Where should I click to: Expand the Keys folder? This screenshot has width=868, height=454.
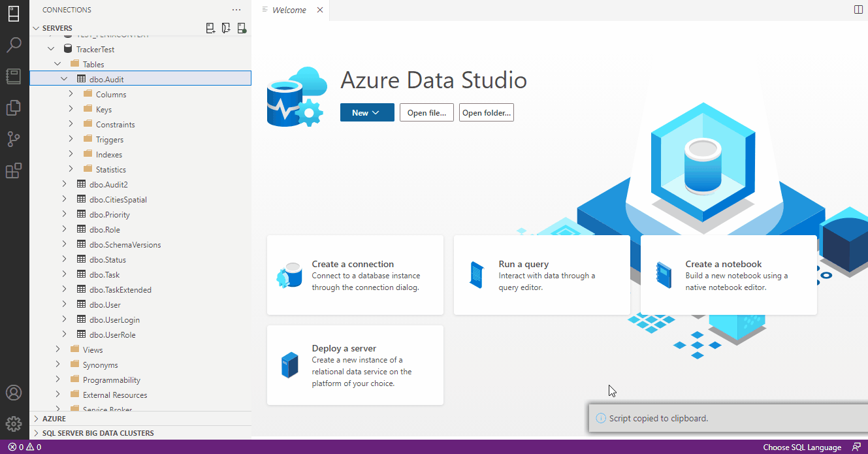(71, 109)
